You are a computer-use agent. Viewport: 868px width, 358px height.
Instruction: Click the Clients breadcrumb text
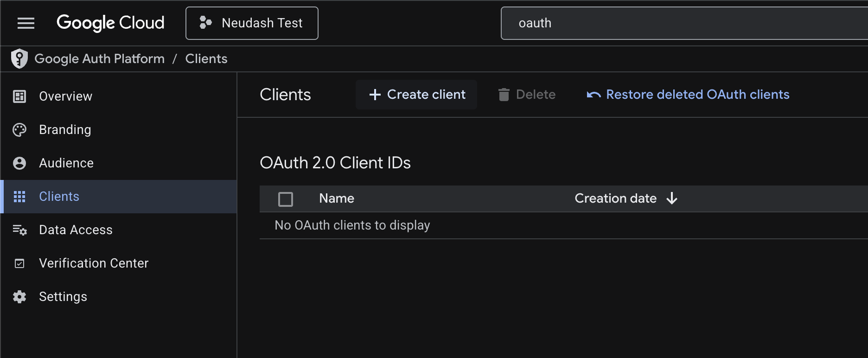point(206,59)
